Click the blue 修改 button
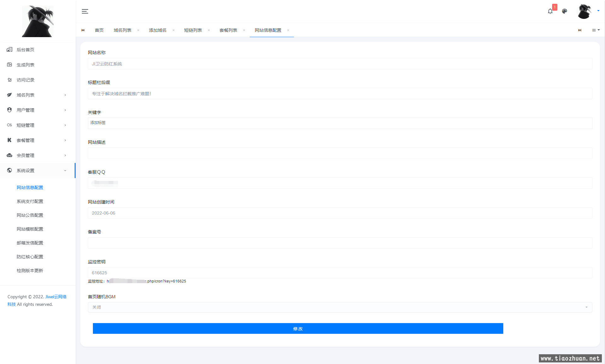The image size is (605, 364). click(298, 328)
